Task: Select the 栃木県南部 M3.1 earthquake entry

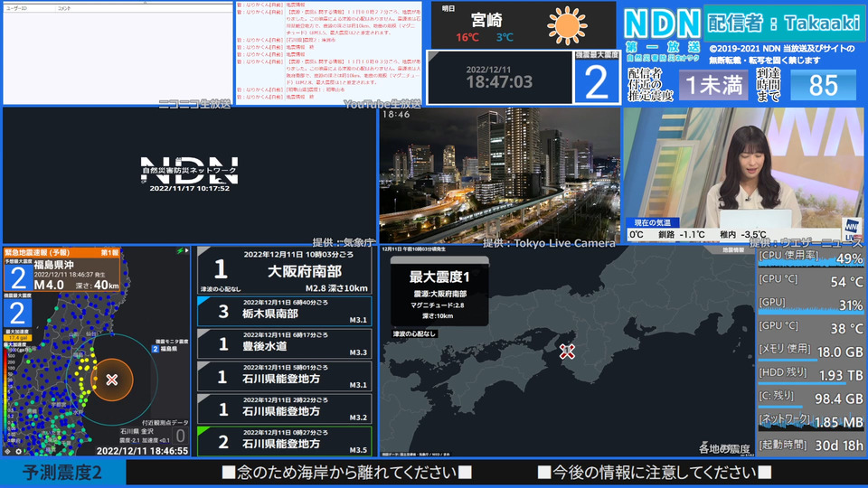Action: pos(285,311)
